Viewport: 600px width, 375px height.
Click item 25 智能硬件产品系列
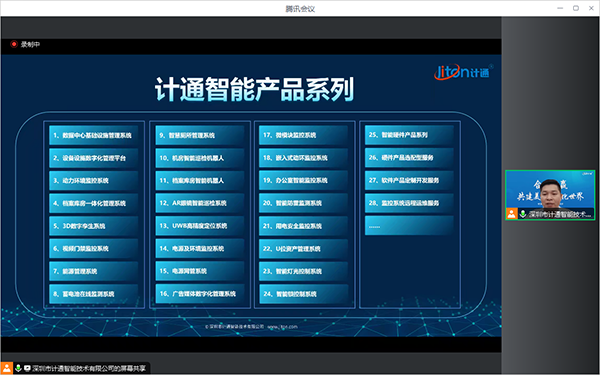[x=409, y=135]
